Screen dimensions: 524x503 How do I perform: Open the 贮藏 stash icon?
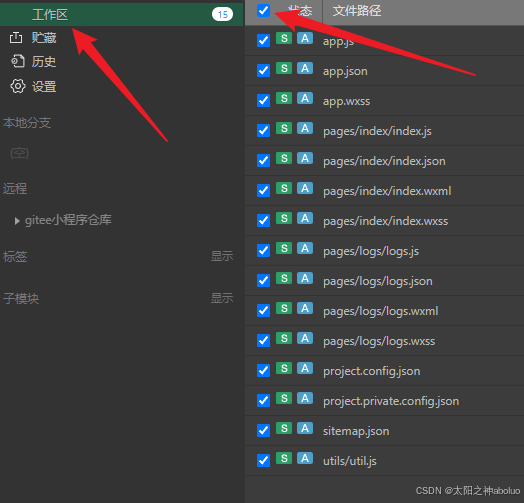(16, 37)
